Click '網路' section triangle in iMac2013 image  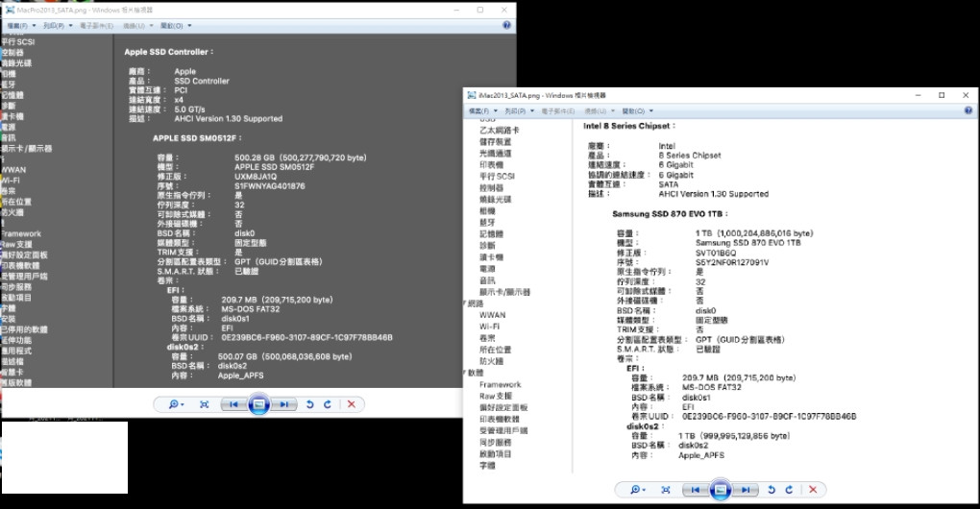coord(466,303)
